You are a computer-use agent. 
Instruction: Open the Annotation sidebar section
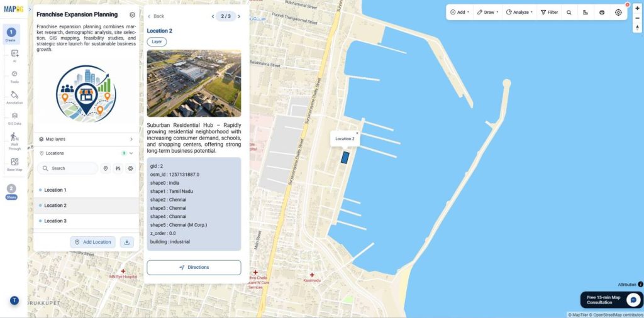[x=14, y=97]
